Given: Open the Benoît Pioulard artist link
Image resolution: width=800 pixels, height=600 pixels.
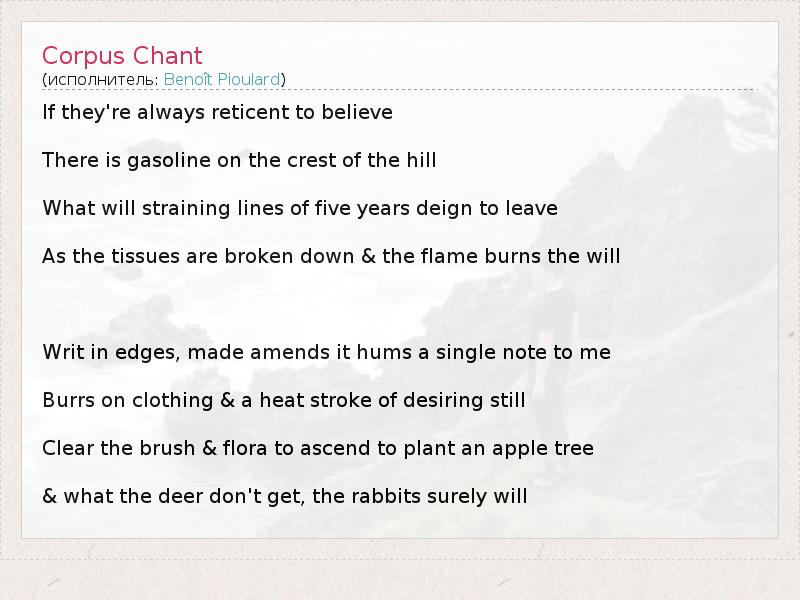Looking at the screenshot, I should click(x=222, y=79).
